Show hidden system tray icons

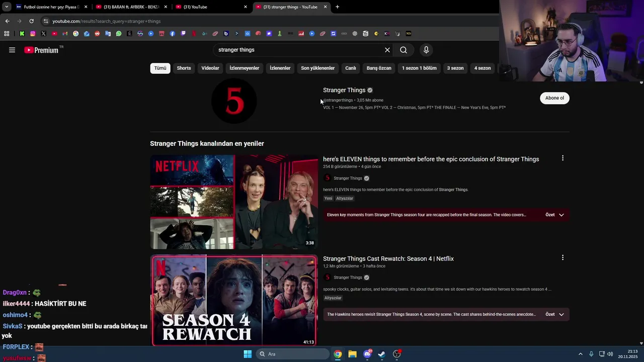pyautogui.click(x=580, y=354)
